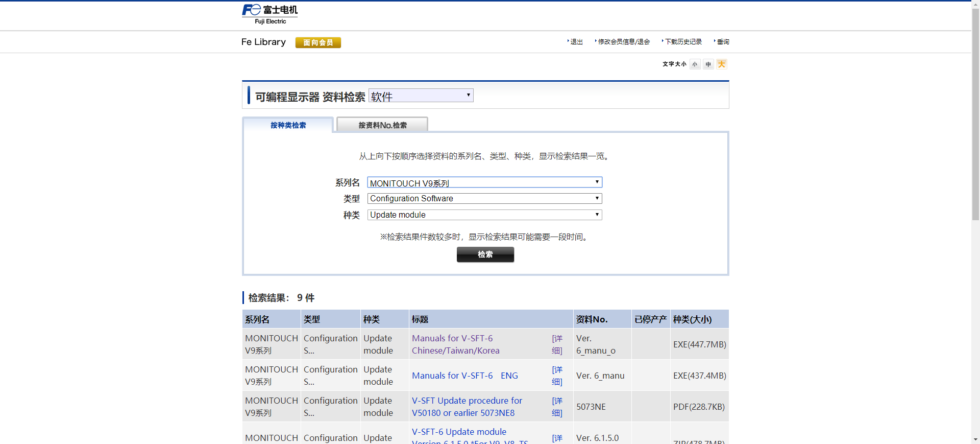The height and width of the screenshot is (444, 980).
Task: Expand the 种类 Update module dropdown
Action: 484,215
